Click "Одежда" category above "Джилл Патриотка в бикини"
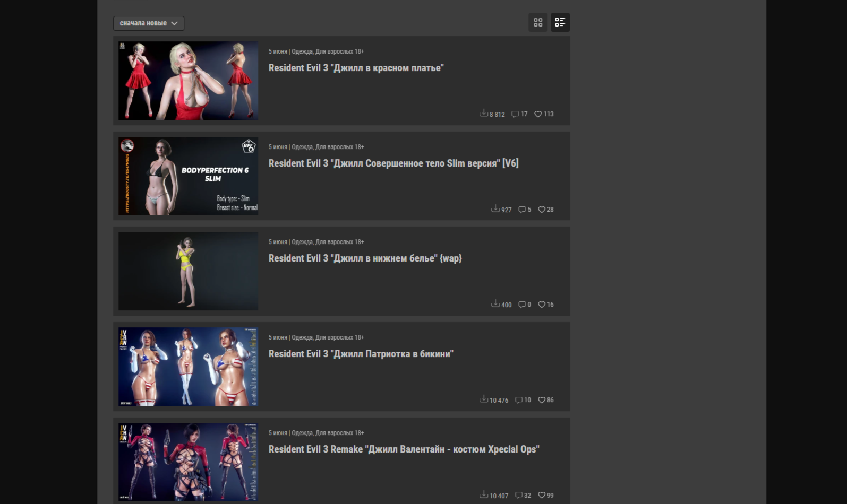847x504 pixels. 302,337
